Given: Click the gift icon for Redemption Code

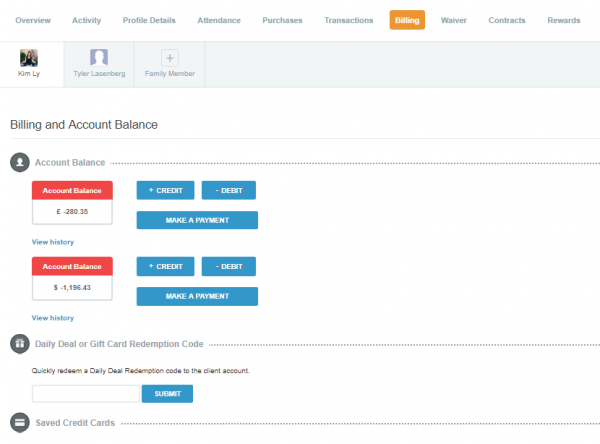Looking at the screenshot, I should pyautogui.click(x=20, y=344).
